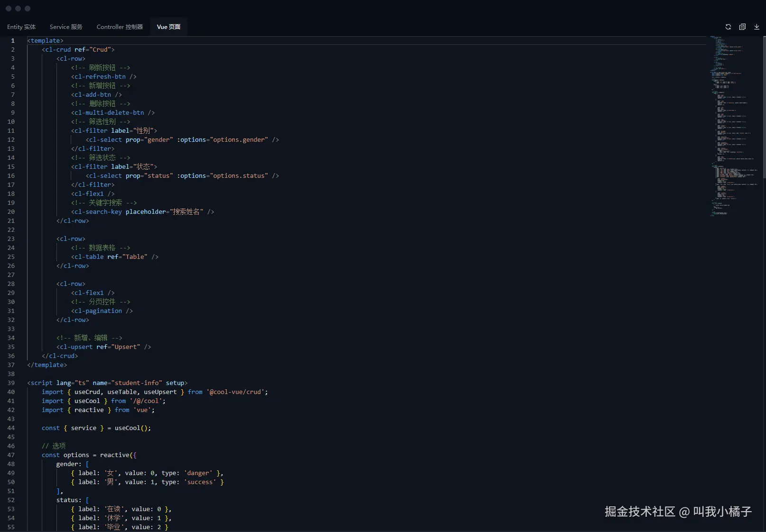The height and width of the screenshot is (532, 766).
Task: Click the status: [ line
Action: [73, 500]
